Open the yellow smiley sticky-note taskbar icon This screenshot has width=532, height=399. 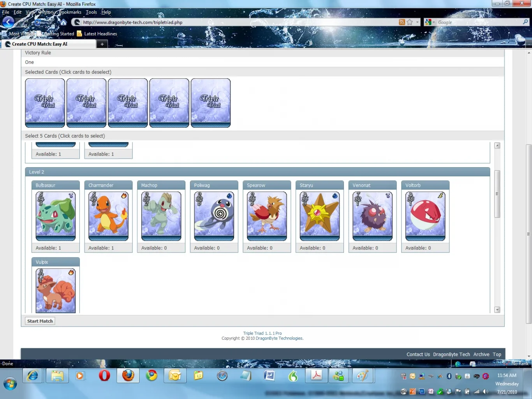pos(199,376)
